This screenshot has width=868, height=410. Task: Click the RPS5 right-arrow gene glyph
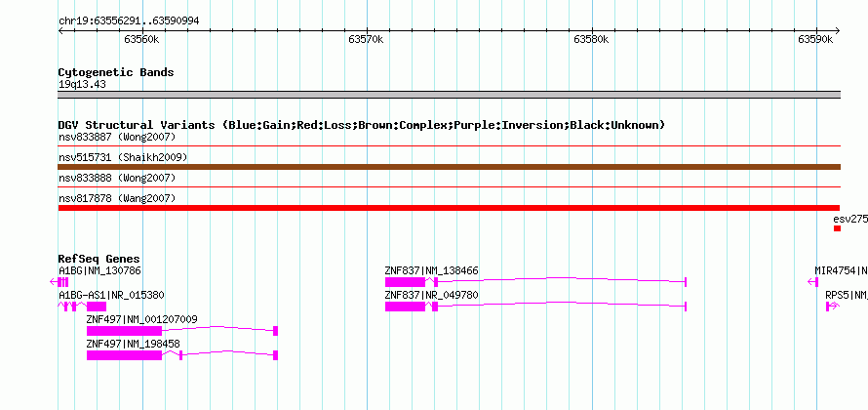833,307
